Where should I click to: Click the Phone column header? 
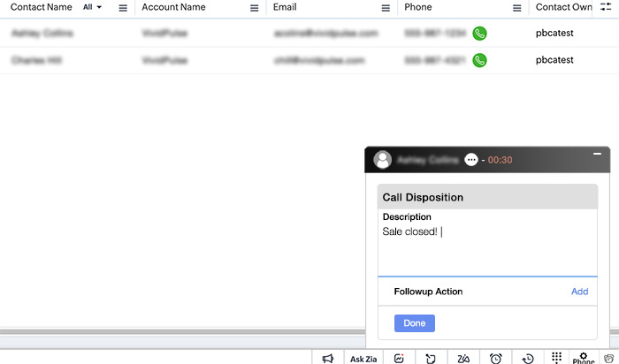coord(418,7)
